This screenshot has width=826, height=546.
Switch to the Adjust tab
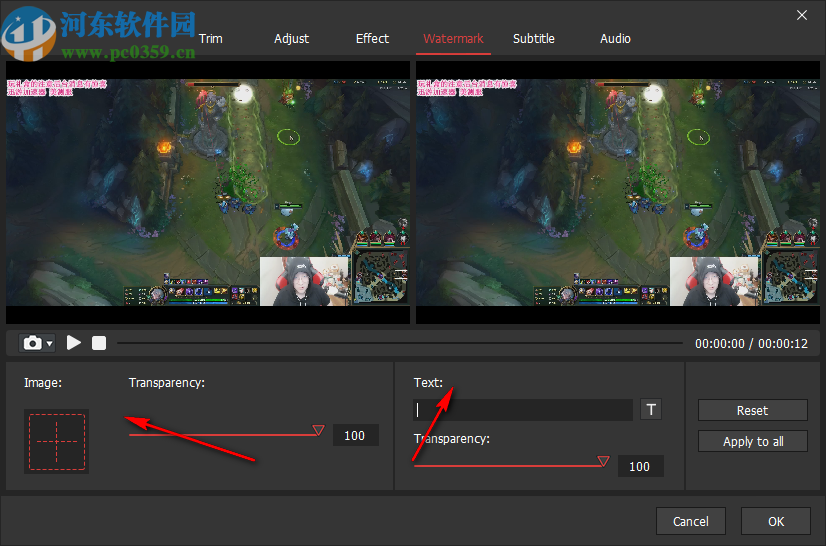291,38
